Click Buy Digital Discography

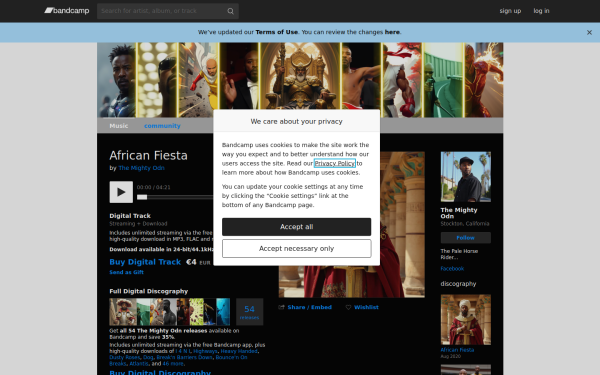tap(160, 372)
